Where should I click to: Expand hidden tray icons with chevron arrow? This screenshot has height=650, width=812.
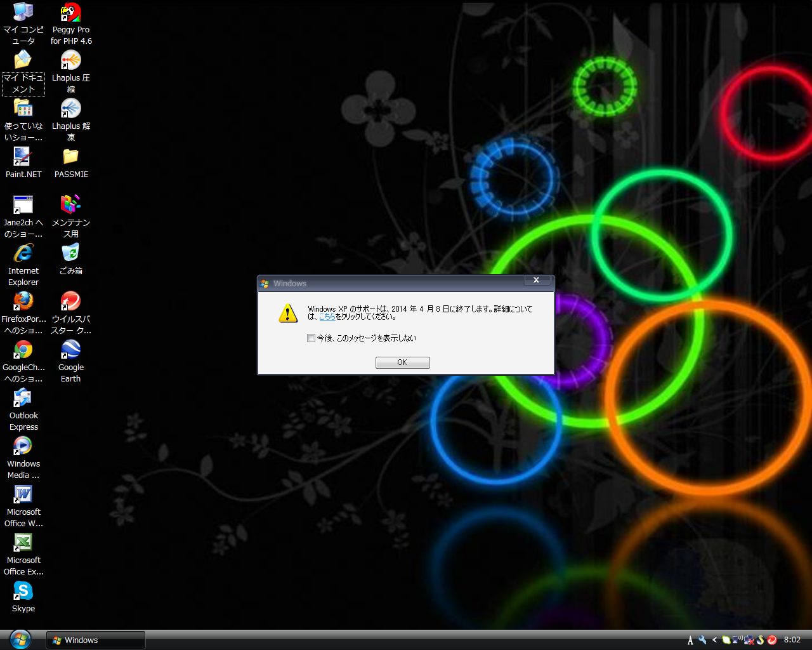pos(714,640)
